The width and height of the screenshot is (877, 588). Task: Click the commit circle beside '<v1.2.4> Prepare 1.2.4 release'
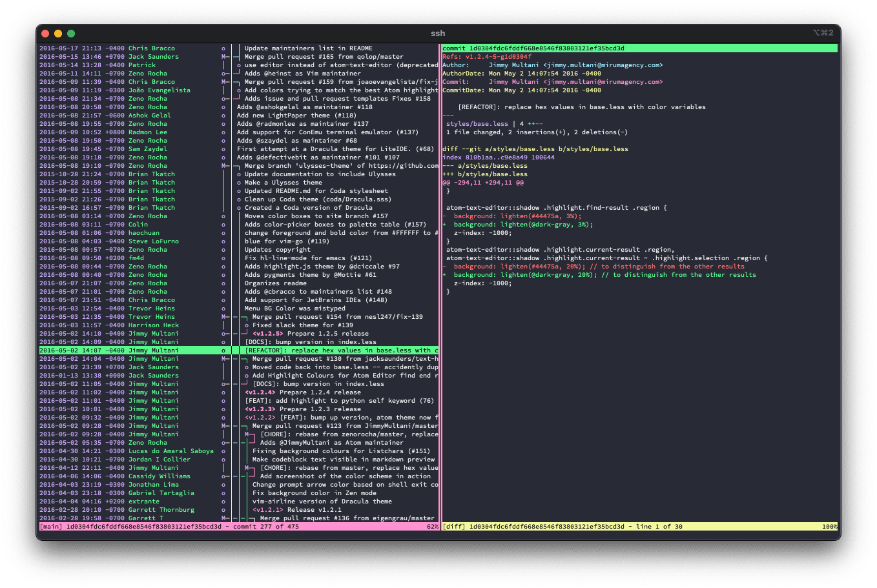[x=223, y=392]
